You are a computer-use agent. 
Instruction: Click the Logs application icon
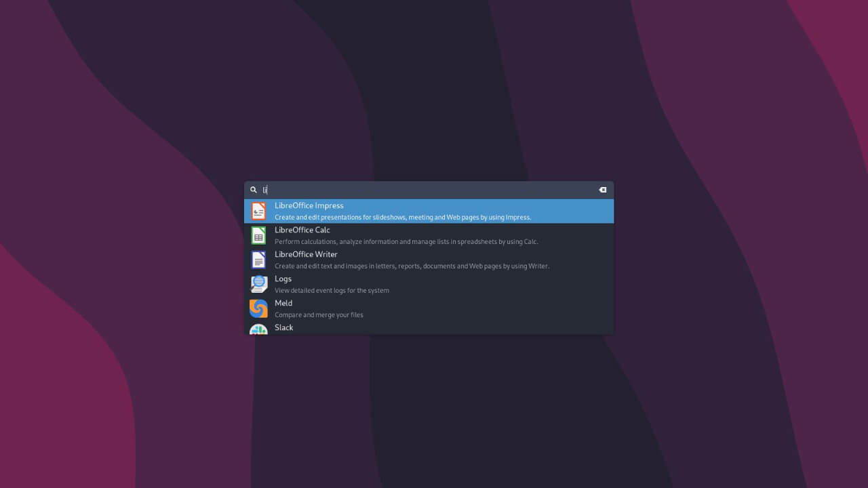[258, 284]
